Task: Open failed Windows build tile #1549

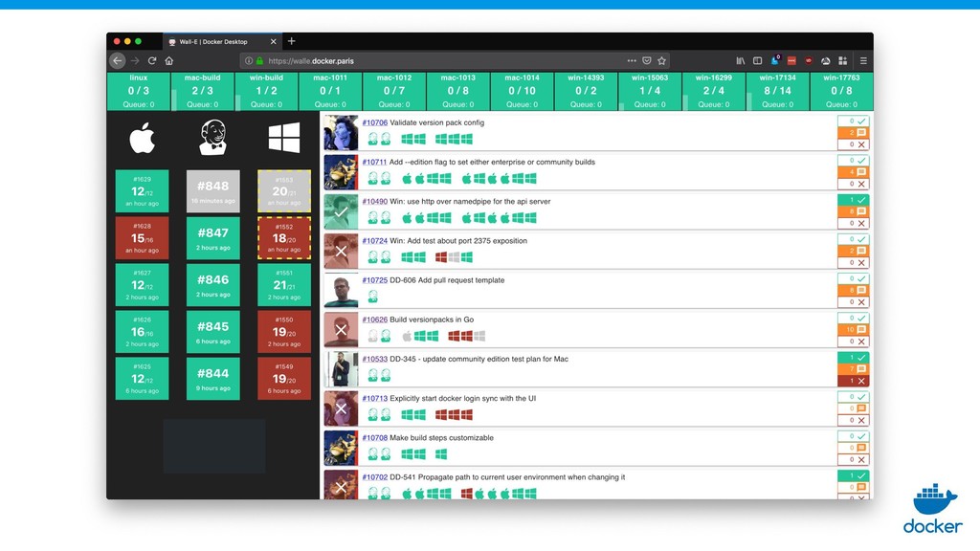Action: tap(284, 379)
